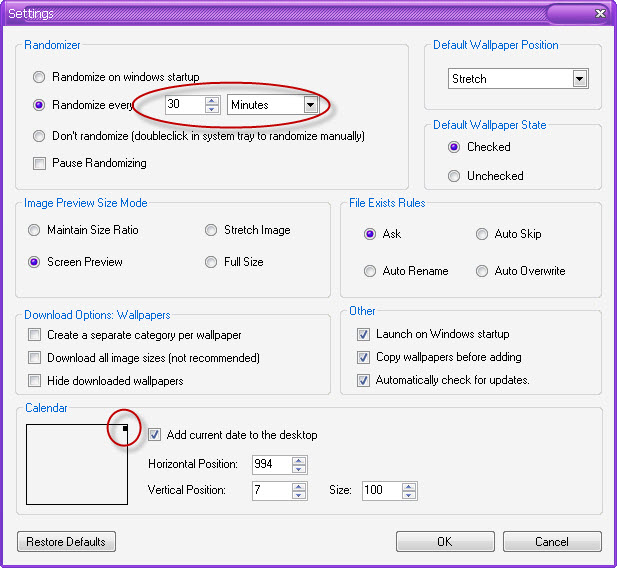Image resolution: width=617 pixels, height=568 pixels.
Task: Uncheck Launch on Windows startup
Action: pos(364,334)
